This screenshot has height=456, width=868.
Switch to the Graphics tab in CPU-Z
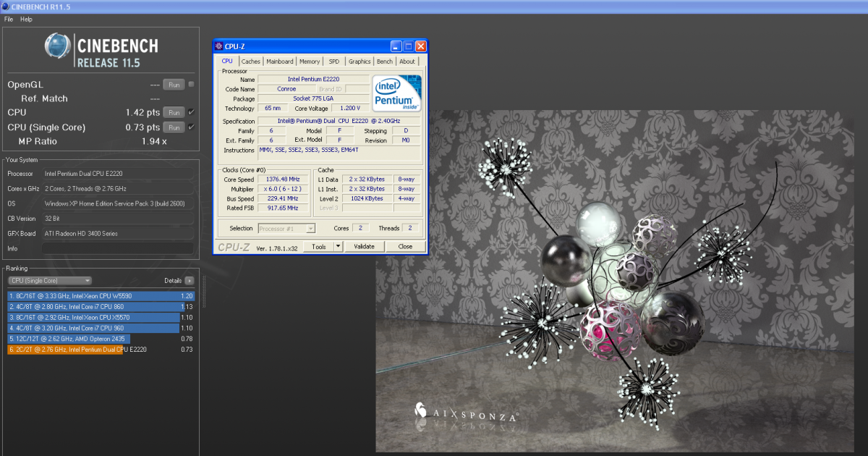point(359,62)
